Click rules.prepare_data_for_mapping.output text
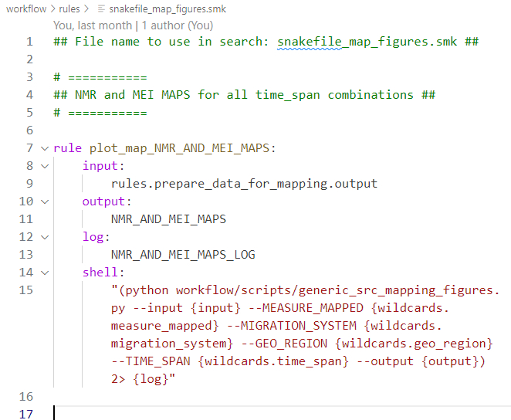Image resolution: width=511 pixels, height=420 pixels. coord(244,184)
